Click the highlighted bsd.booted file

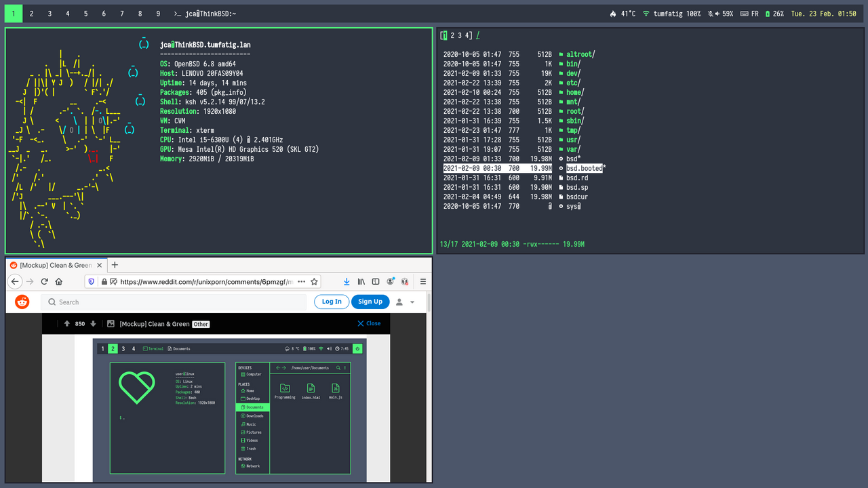[585, 168]
